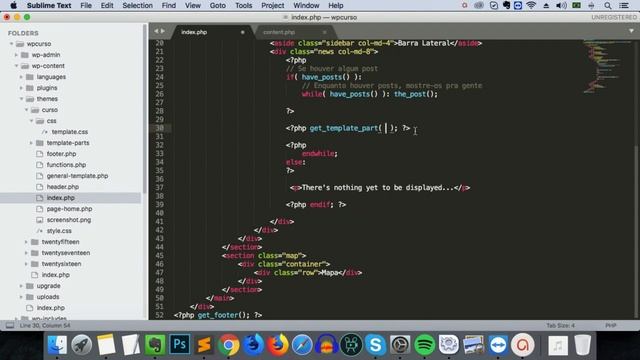The width and height of the screenshot is (640, 360).
Task: Open Spotify from the dock
Action: click(424, 344)
